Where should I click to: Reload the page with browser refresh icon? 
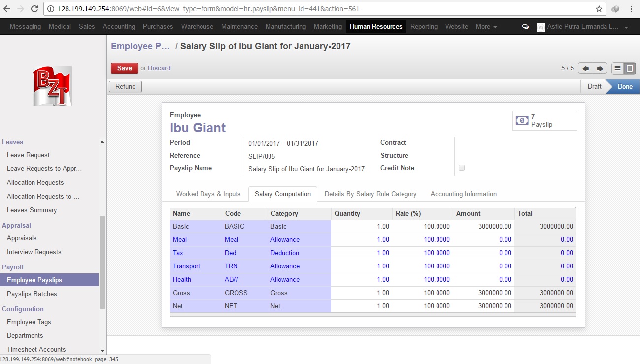tap(34, 9)
